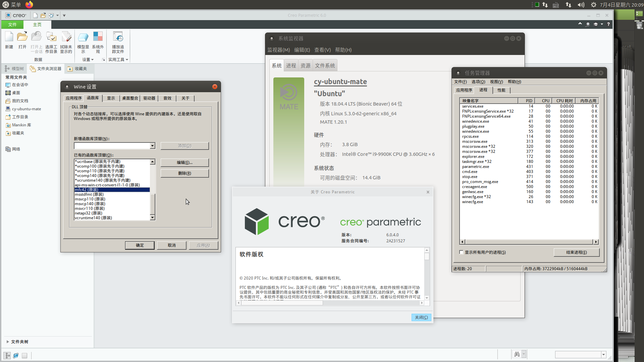Click Edit (编辑) button in Wine settings
This screenshot has height=362, width=644.
point(184,163)
